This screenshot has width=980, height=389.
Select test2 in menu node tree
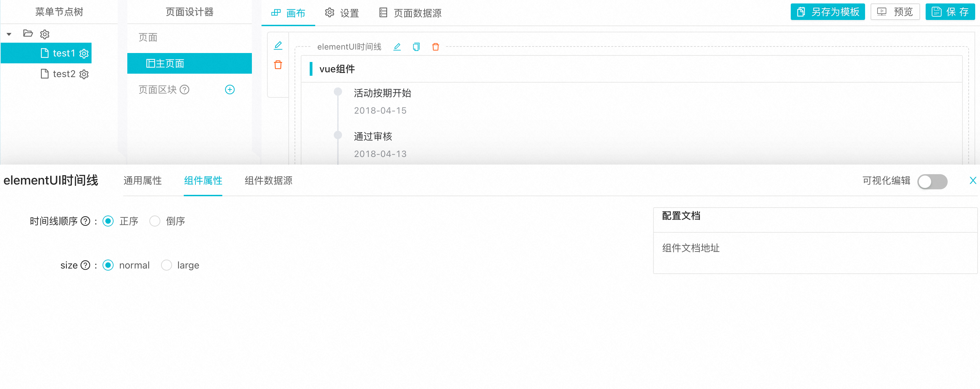pos(64,74)
